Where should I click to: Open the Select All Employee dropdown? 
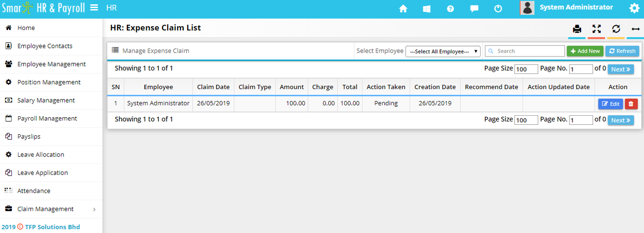point(443,51)
